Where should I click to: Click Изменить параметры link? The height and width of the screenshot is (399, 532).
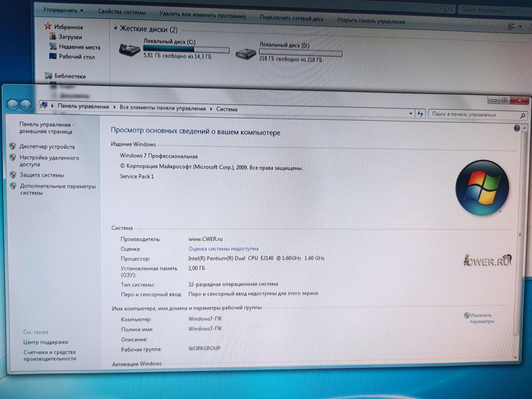(482, 318)
